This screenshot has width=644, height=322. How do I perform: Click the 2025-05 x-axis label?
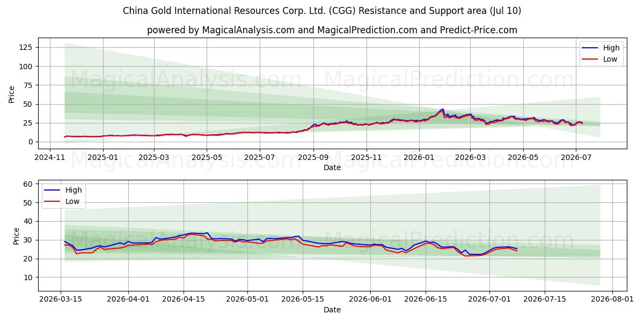point(207,157)
